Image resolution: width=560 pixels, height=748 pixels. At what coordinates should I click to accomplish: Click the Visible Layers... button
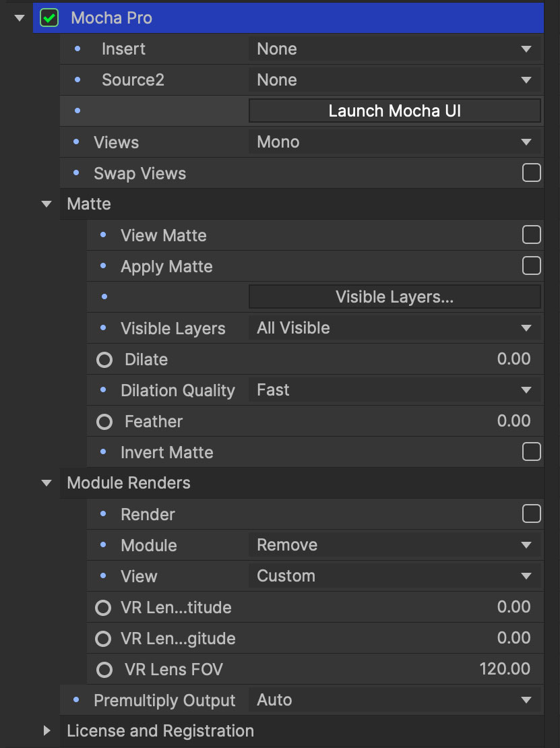point(394,297)
